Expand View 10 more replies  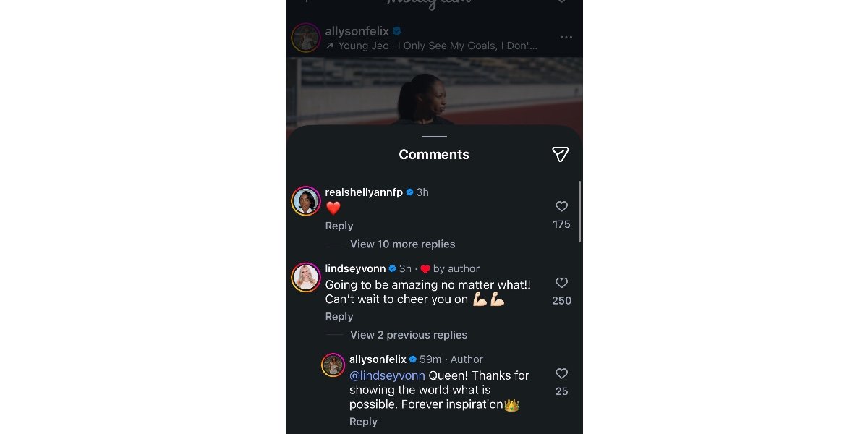point(402,244)
